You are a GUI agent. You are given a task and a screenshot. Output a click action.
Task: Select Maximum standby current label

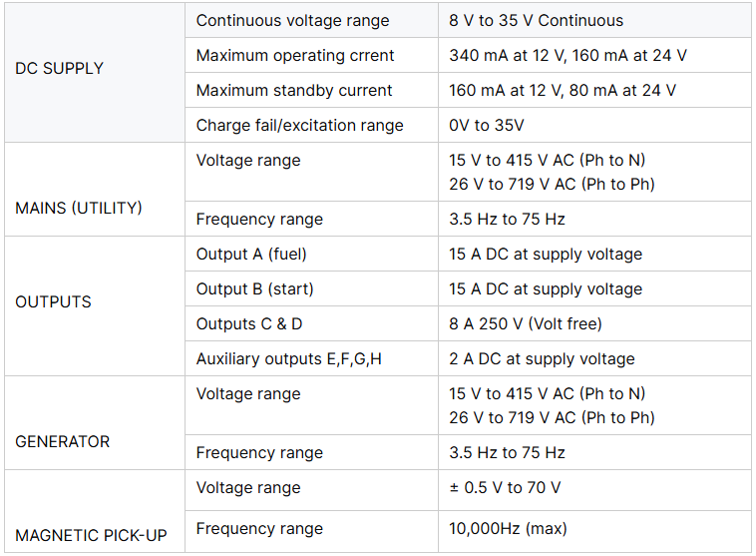tap(294, 90)
